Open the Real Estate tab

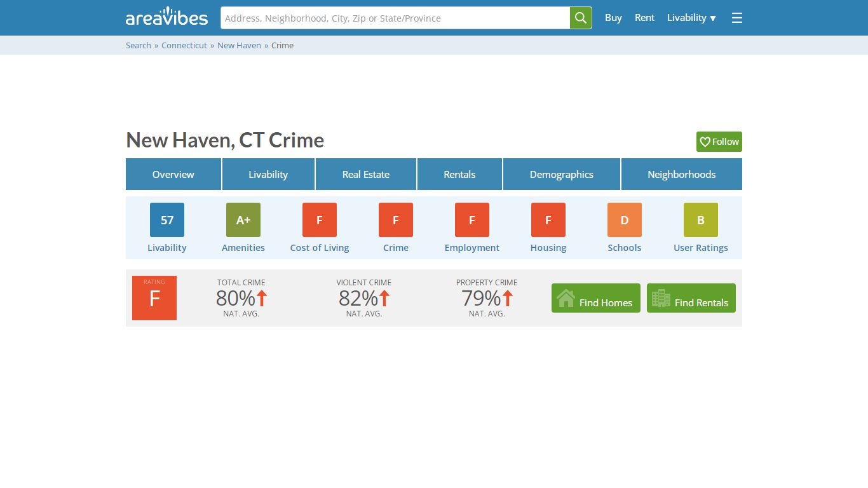(366, 174)
